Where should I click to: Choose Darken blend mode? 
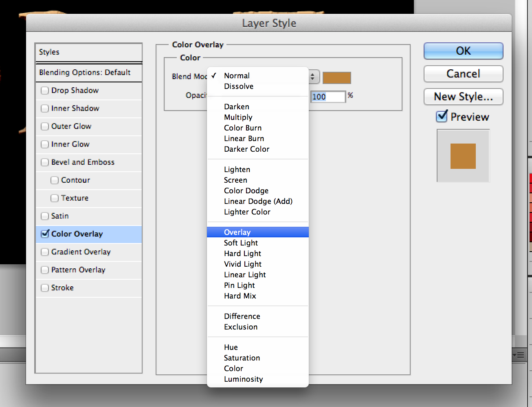tap(257, 107)
